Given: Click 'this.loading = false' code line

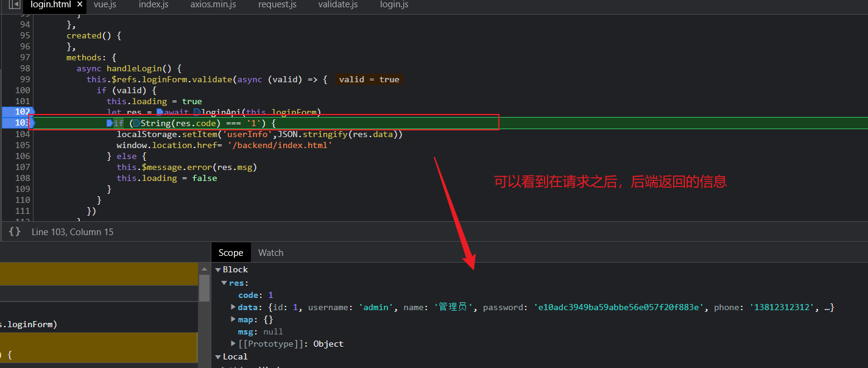Looking at the screenshot, I should coord(167,178).
